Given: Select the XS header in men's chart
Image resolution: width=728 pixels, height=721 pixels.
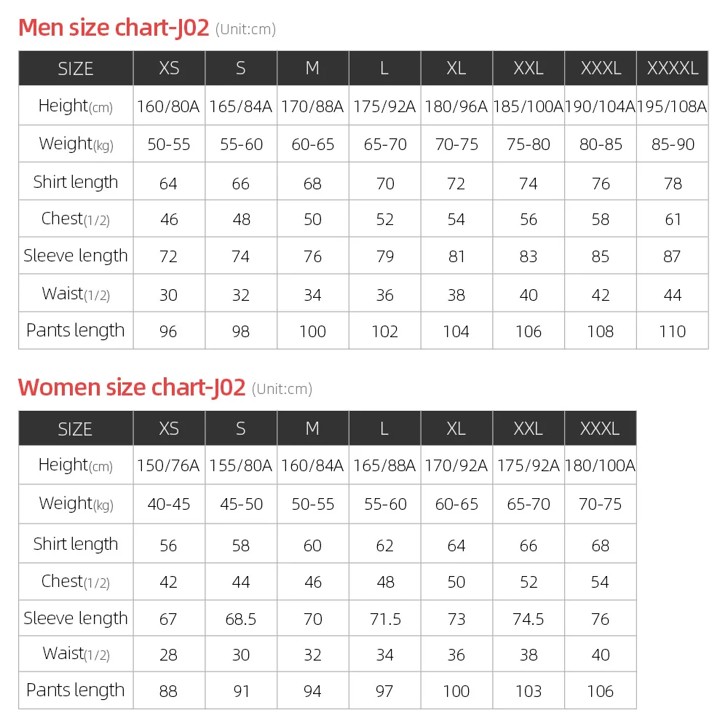Looking at the screenshot, I should pos(169,68).
